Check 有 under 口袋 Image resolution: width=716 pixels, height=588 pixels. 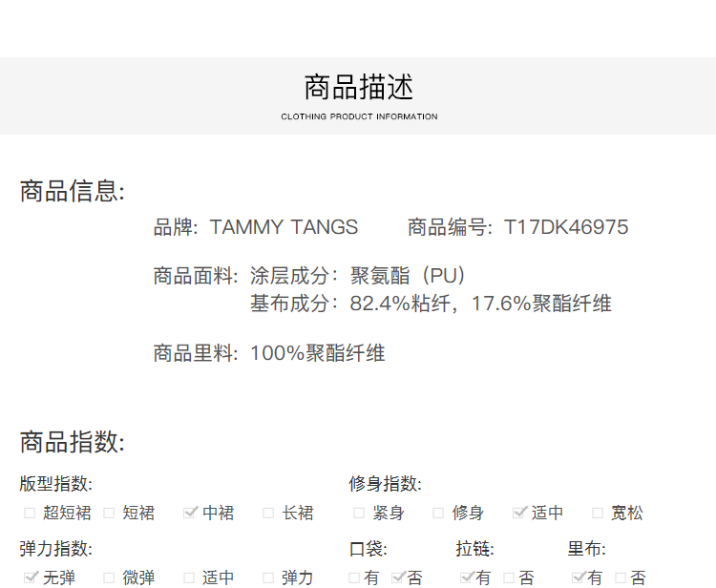click(355, 577)
